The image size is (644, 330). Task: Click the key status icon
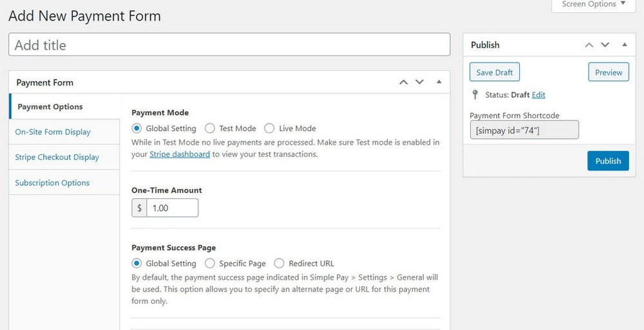[476, 95]
